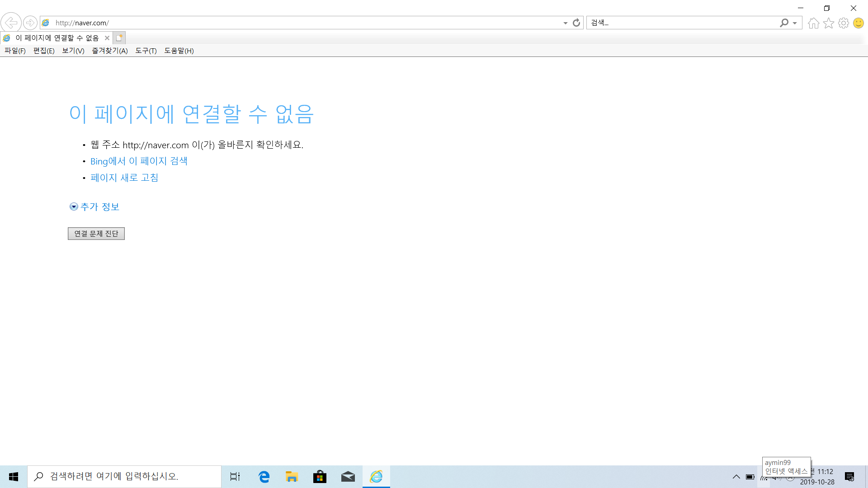868x488 pixels.
Task: Open a new tab with the blank tab button
Action: click(119, 38)
